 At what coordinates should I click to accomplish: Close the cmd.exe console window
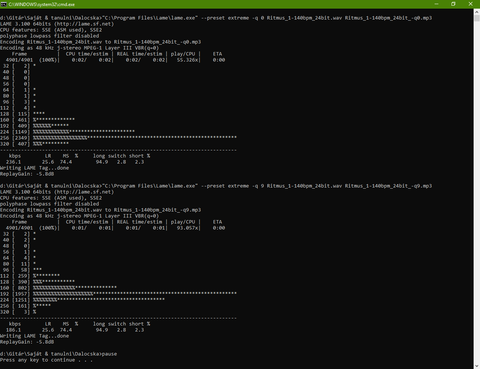click(x=470, y=4)
